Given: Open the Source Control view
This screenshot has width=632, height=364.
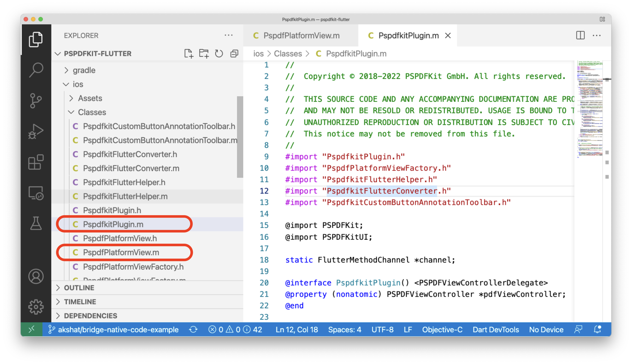Looking at the screenshot, I should [x=36, y=100].
